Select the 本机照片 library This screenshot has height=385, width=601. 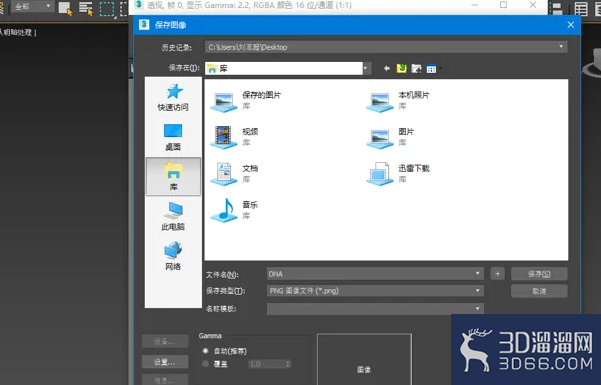coord(398,101)
